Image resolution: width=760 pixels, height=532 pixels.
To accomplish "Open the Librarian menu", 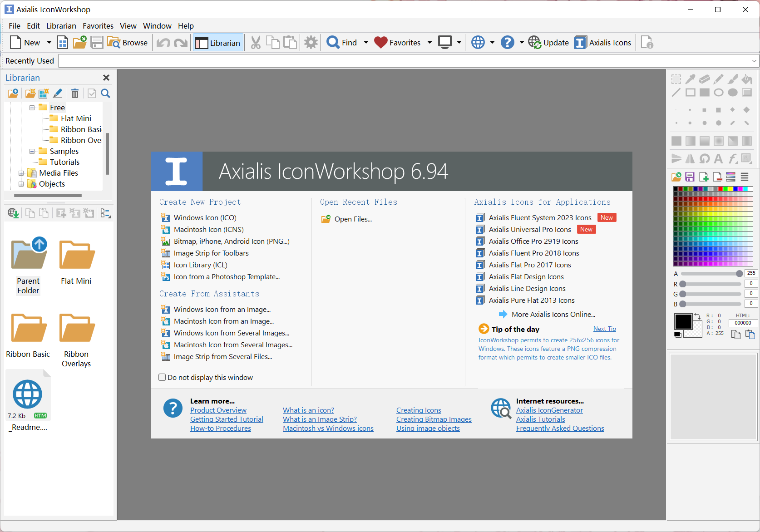I will click(x=61, y=26).
